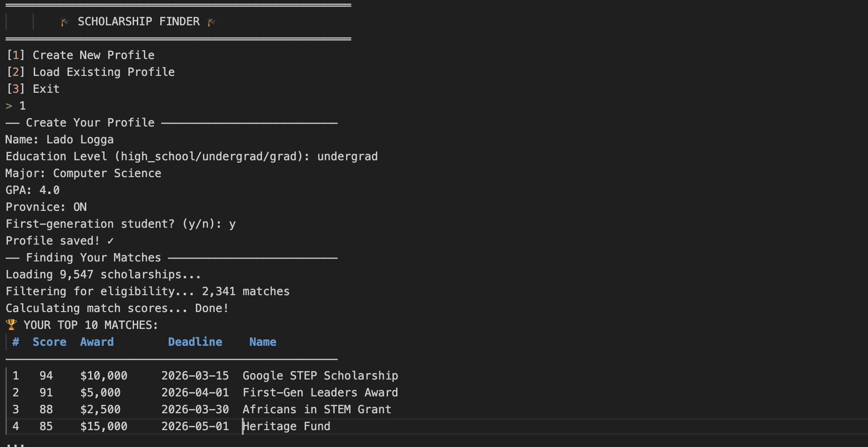This screenshot has width=868, height=447.
Task: Place cursor at the Heritage Fund text
Action: coord(286,426)
